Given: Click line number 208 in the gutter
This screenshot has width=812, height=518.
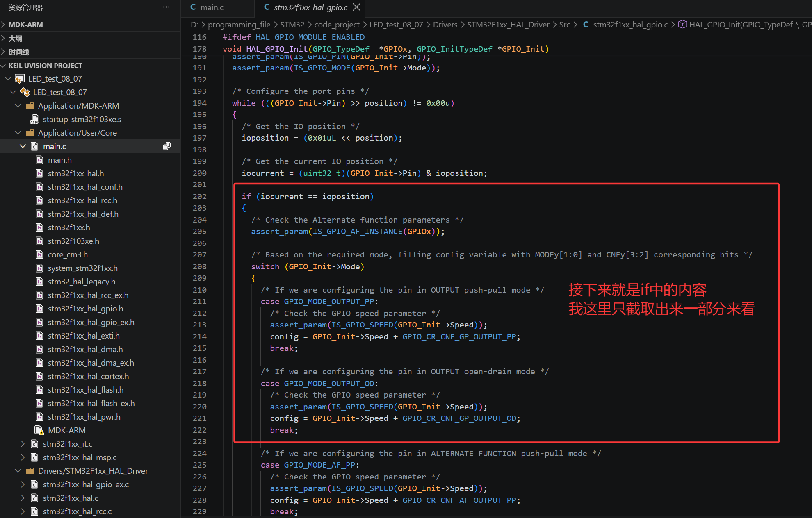Looking at the screenshot, I should 200,266.
